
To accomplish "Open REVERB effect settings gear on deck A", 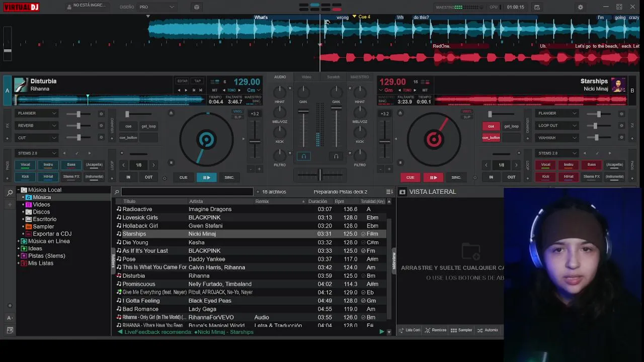I will coord(101,126).
